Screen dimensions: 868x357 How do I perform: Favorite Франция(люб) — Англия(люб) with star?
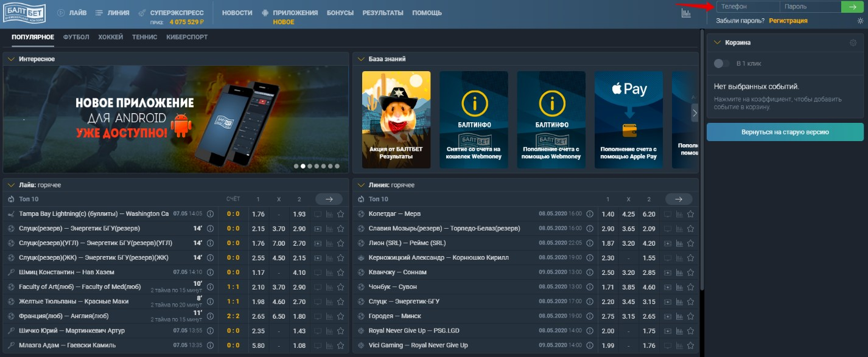click(x=340, y=316)
